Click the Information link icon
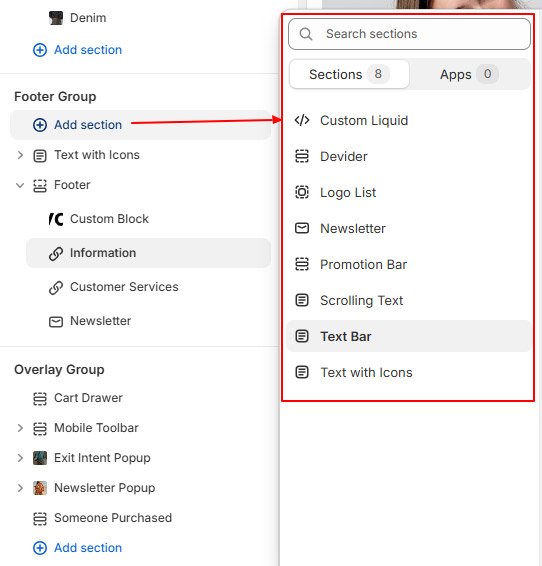Image resolution: width=542 pixels, height=566 pixels. pos(56,253)
